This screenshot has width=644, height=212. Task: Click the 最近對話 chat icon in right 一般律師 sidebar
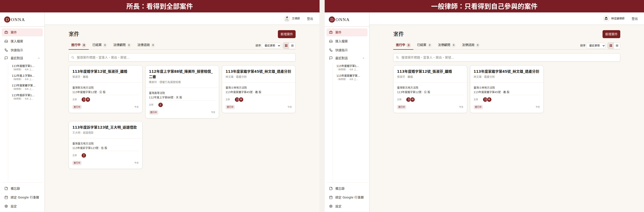click(x=331, y=58)
